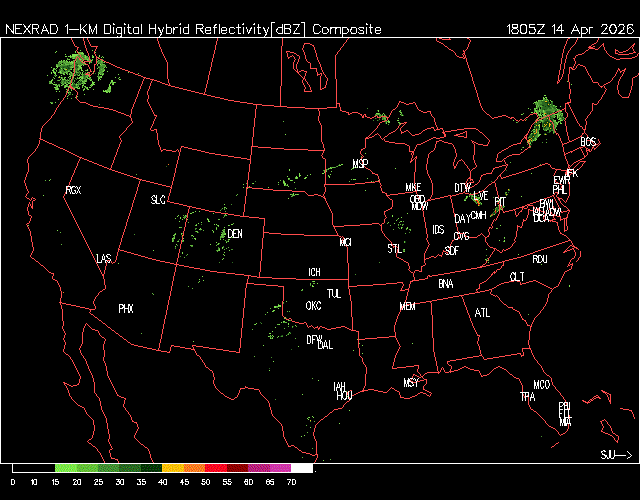The height and width of the screenshot is (500, 640).
Task: Click the PHX station marker
Action: click(126, 309)
